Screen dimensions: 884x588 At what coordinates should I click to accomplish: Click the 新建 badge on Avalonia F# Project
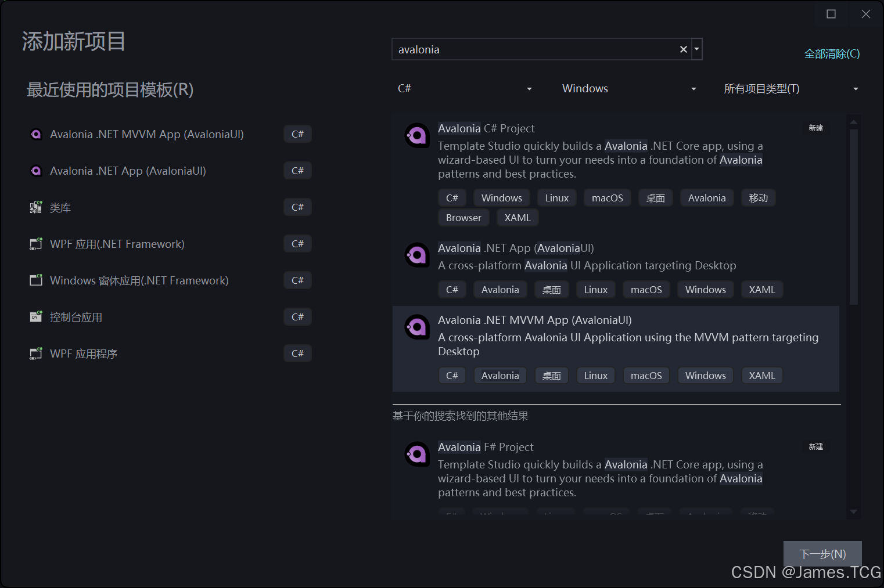tap(816, 446)
